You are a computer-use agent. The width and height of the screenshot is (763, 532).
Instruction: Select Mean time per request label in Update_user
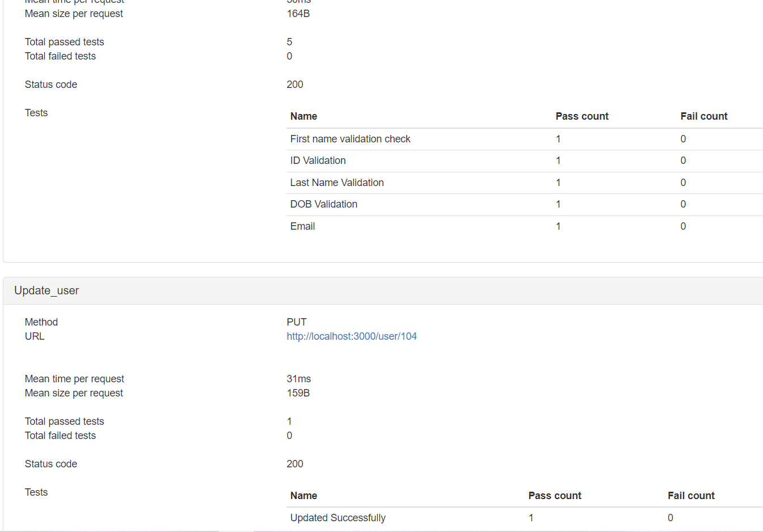point(74,379)
